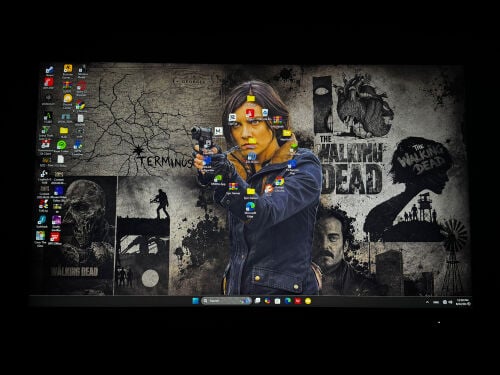The image size is (500, 375).
Task: Open the yellow folder in the left icon columns
Action: click(x=64, y=131)
